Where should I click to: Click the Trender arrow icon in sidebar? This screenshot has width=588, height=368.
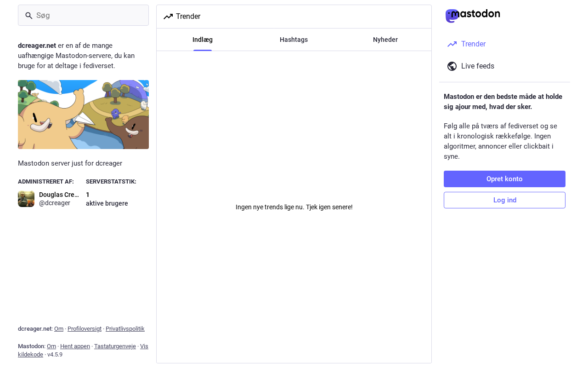452,44
